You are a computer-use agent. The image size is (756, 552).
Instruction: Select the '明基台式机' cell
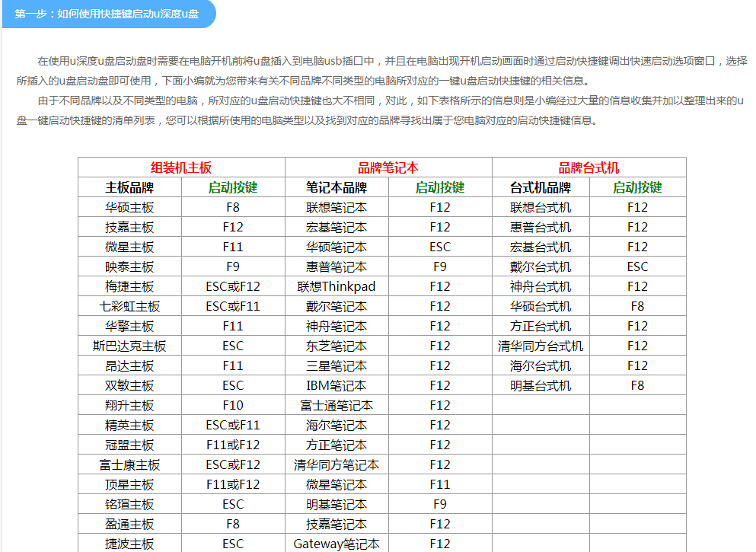(x=541, y=385)
